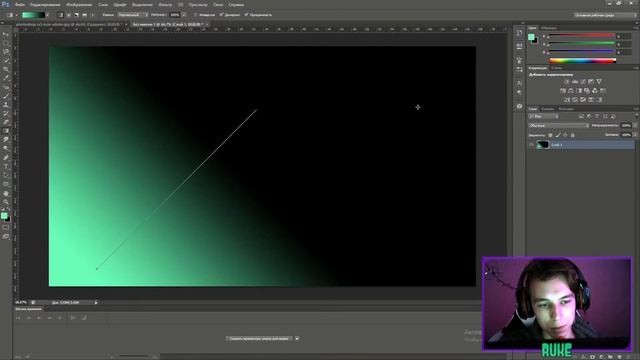Screen dimensions: 640x360
Task: Open the History panel from the collapsed strip
Action: (x=519, y=33)
